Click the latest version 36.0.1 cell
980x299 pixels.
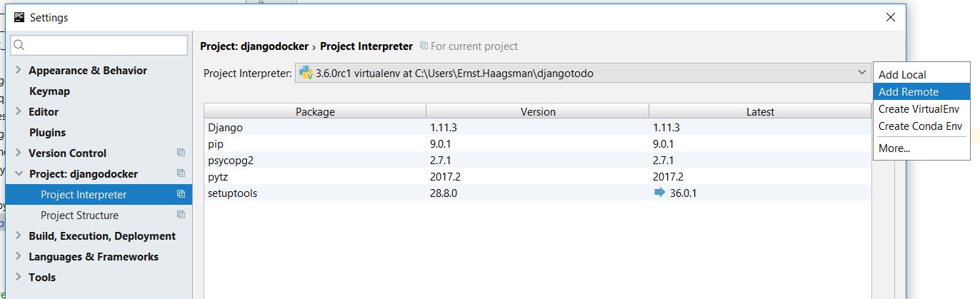pos(684,193)
